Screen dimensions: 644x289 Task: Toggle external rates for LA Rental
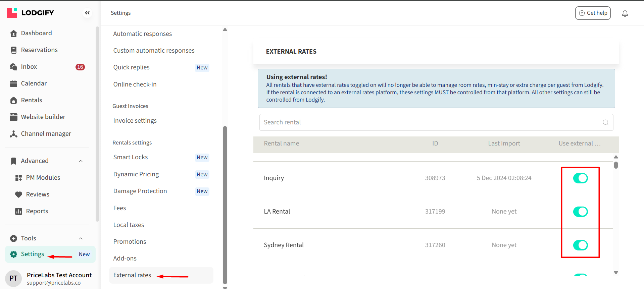coord(580,212)
